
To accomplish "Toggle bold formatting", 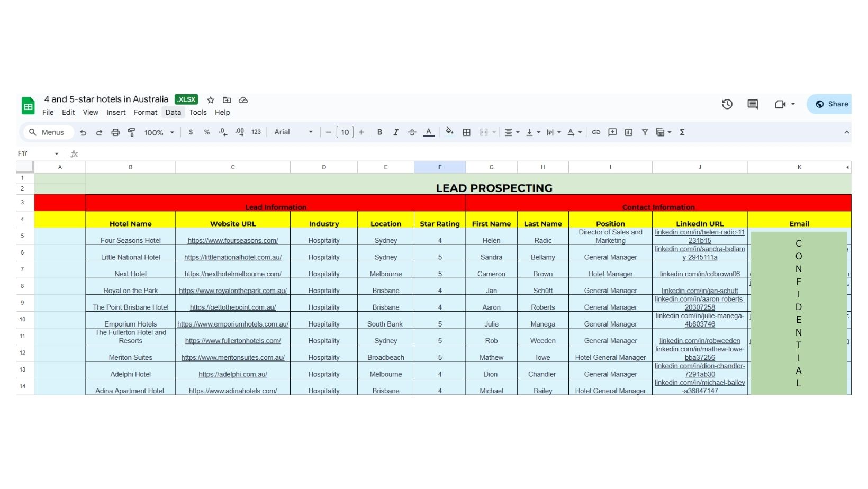I will (x=379, y=132).
